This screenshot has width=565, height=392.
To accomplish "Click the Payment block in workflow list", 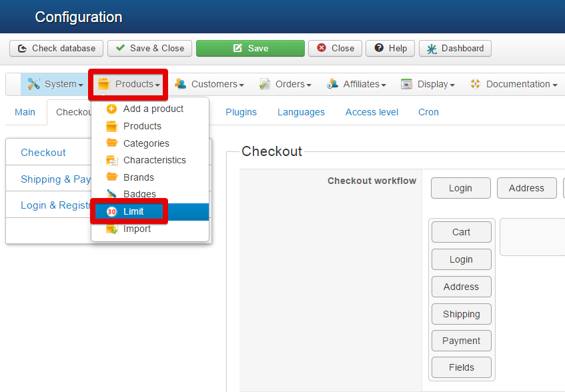I will click(x=461, y=341).
